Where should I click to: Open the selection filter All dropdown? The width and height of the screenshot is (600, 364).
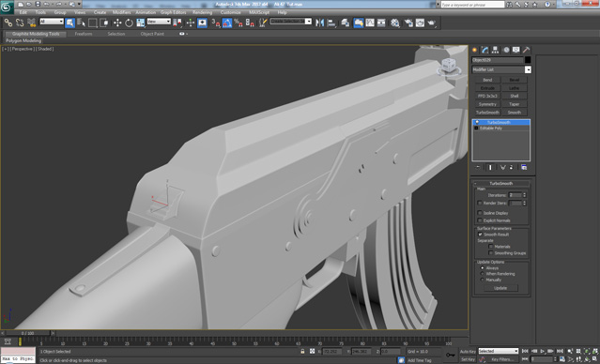point(52,22)
